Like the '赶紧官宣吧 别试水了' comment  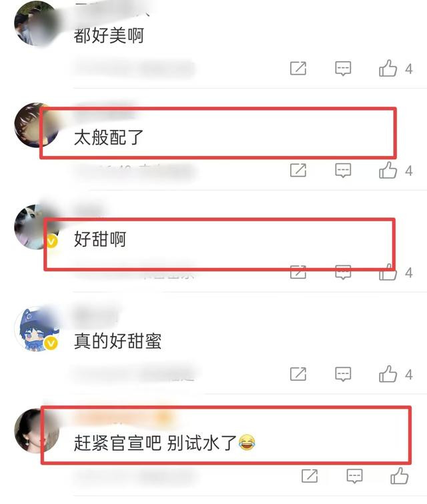(400, 476)
